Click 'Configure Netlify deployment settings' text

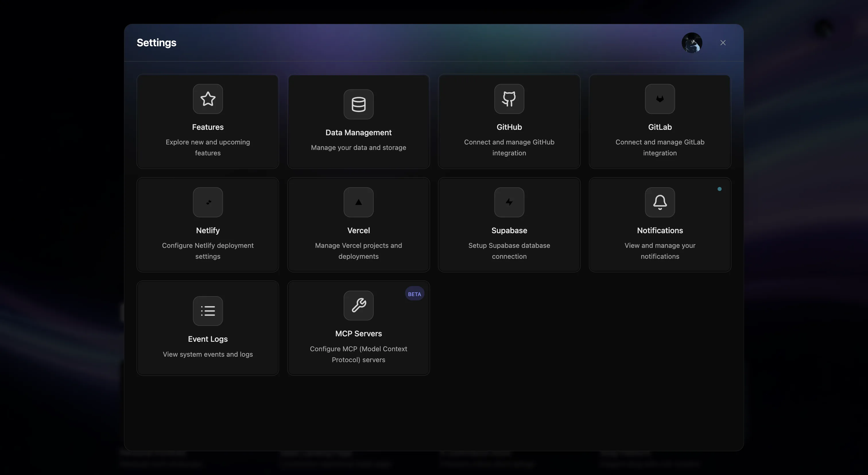[x=208, y=251]
